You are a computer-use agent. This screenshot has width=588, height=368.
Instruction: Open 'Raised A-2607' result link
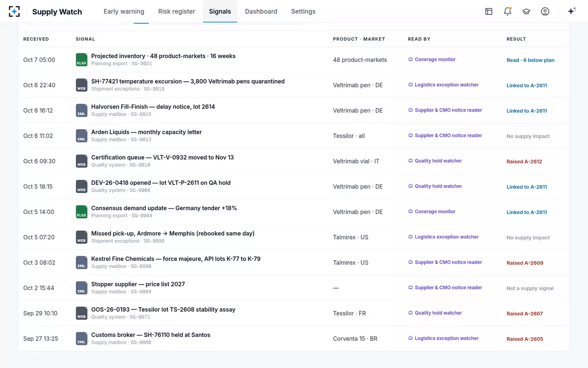point(525,314)
